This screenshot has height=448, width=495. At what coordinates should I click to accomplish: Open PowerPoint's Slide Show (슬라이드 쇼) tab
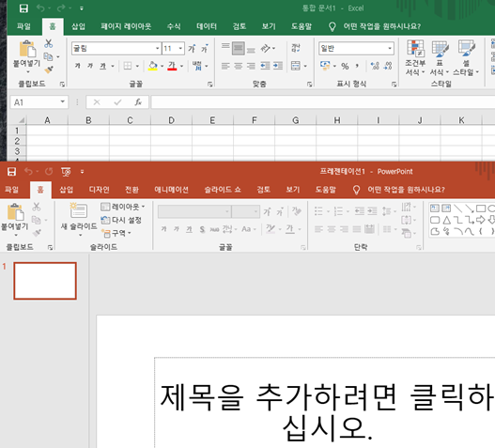tap(223, 190)
